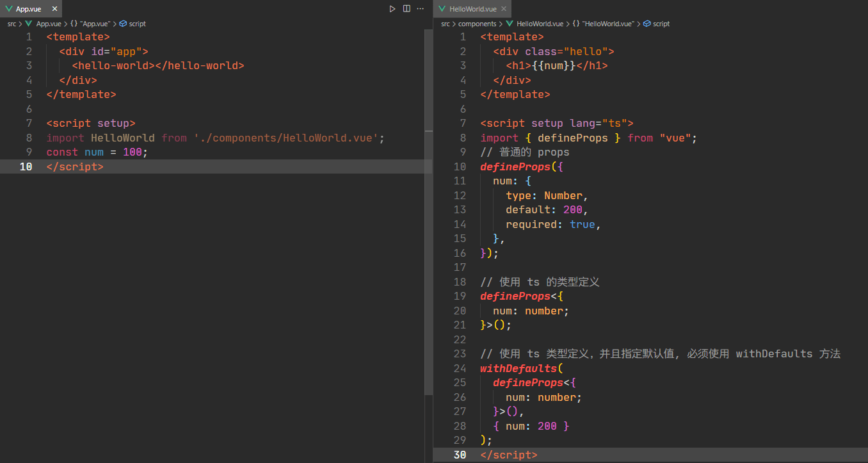This screenshot has width=868, height=463.
Task: Click the '// 普通的 props' comment
Action: 525,152
